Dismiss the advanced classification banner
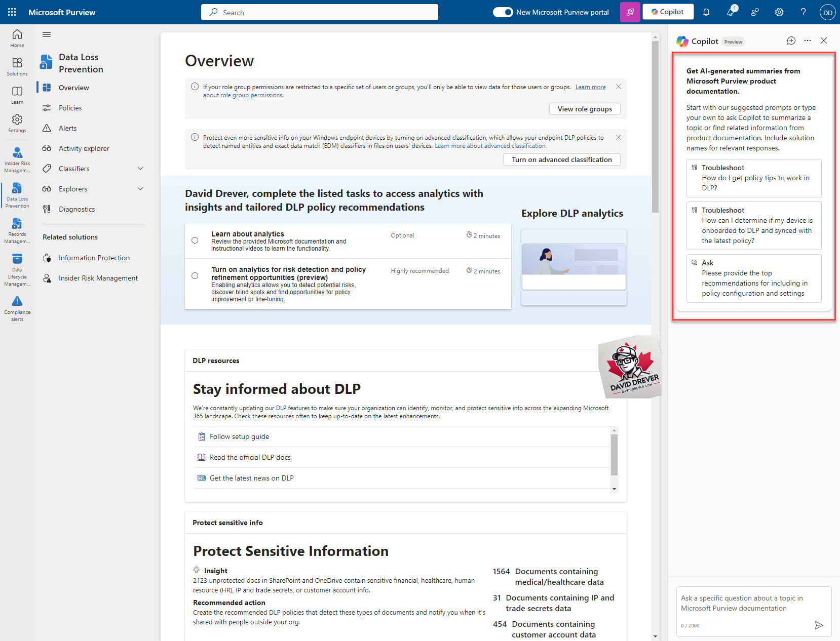This screenshot has height=641, width=840. [619, 138]
